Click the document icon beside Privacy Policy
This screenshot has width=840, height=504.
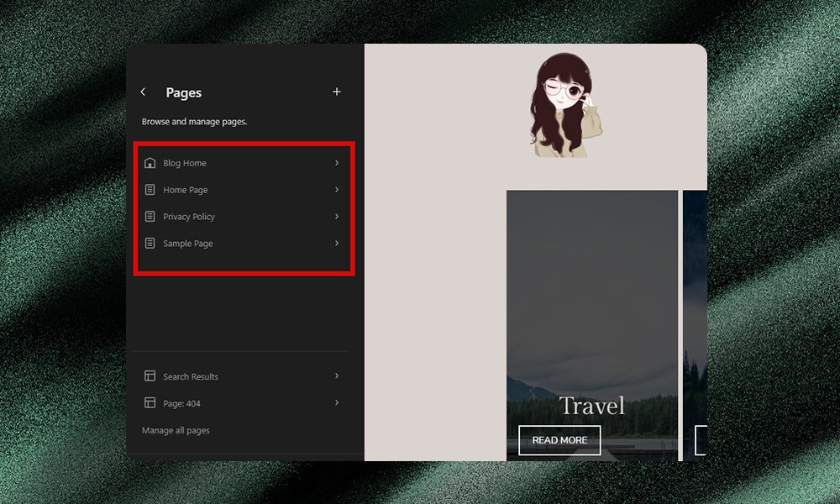coord(150,217)
